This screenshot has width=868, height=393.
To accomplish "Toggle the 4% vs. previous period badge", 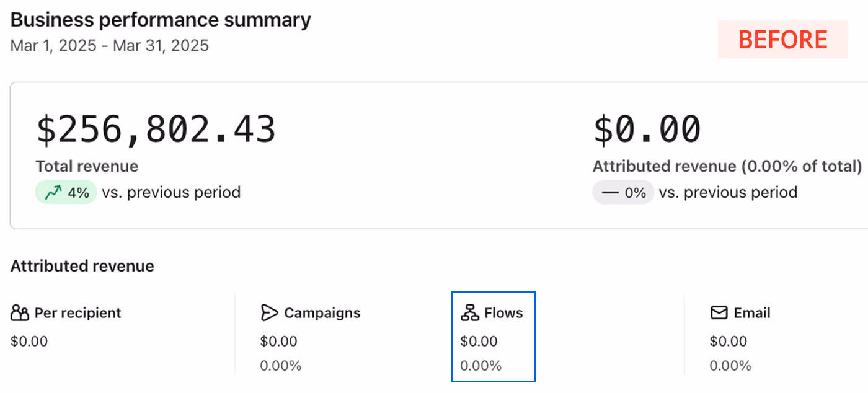I will [x=66, y=192].
